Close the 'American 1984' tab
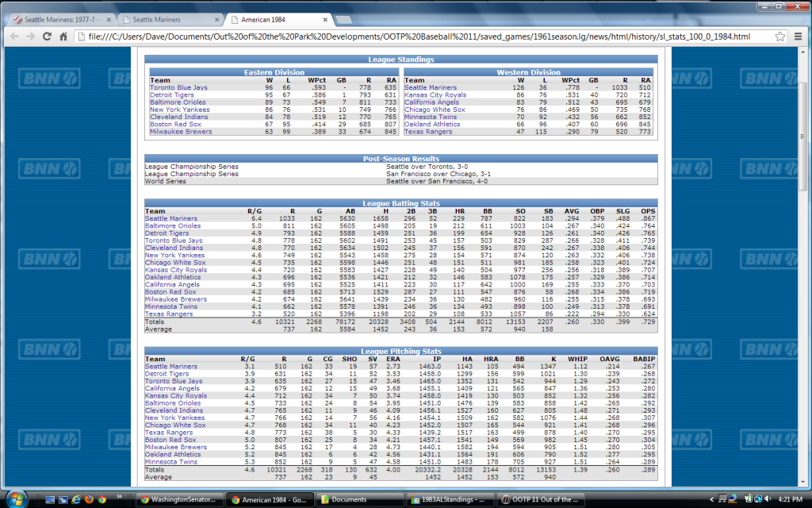This screenshot has height=508, width=812. click(x=325, y=20)
